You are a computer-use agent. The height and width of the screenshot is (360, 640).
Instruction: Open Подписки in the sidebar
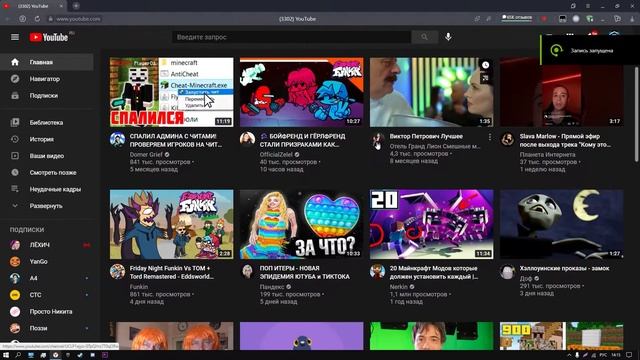click(47, 96)
